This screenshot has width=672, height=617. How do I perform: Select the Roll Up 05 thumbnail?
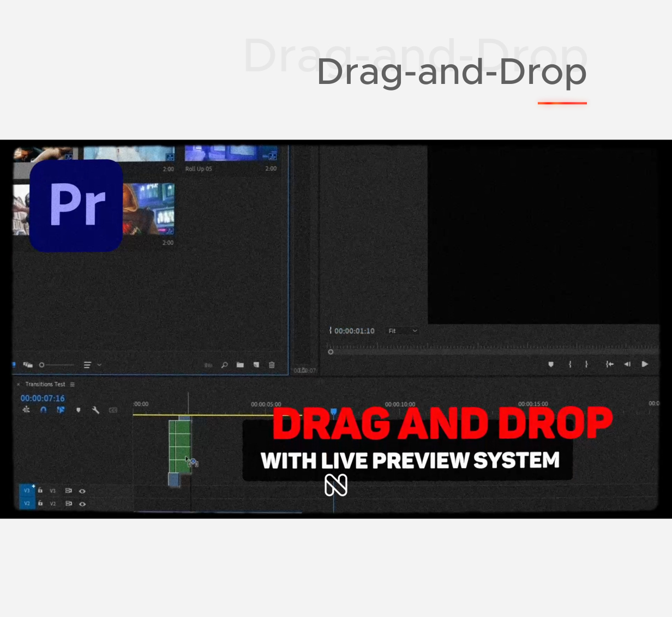click(x=231, y=153)
